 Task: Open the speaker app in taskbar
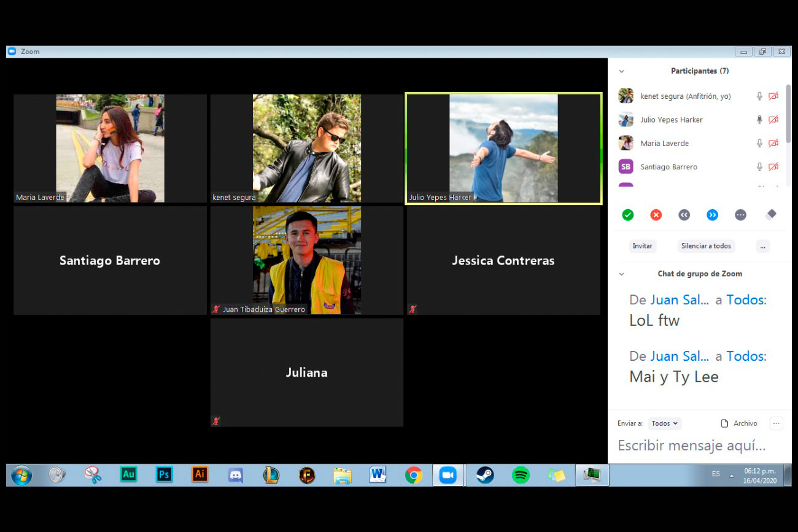pos(57,475)
